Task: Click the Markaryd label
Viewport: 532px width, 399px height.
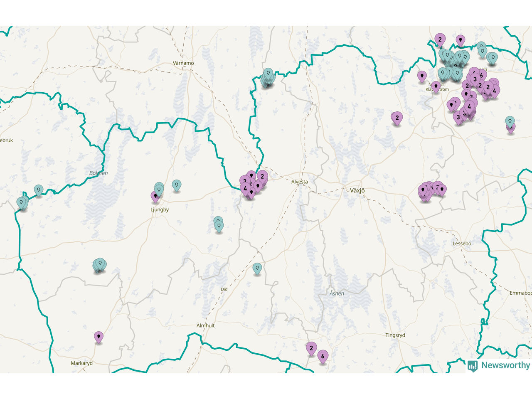Action: 82,363
